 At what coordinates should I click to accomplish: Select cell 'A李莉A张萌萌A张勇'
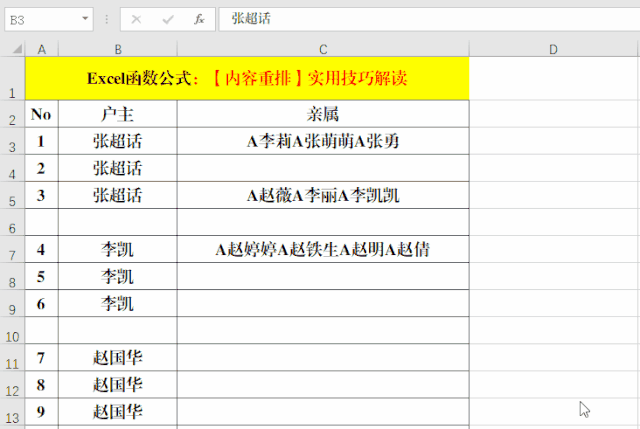(323, 141)
